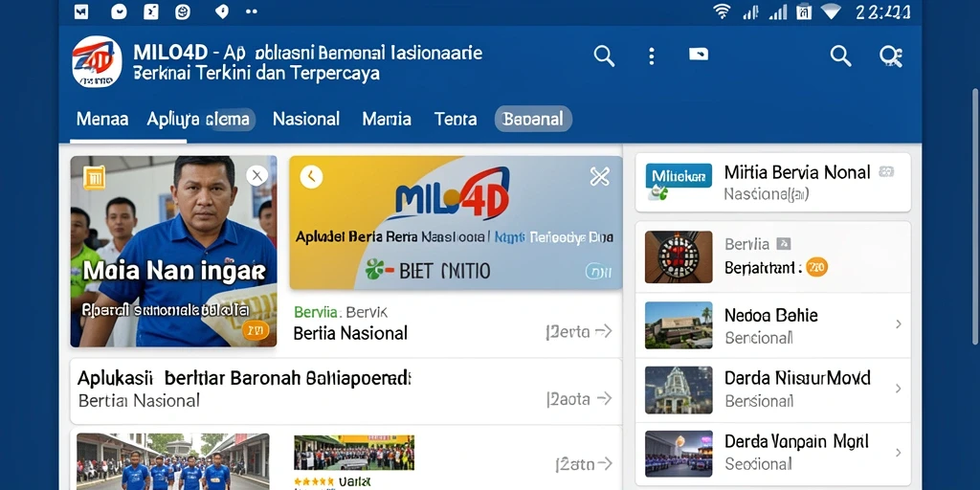980x490 pixels.
Task: Click the rightmost search-settings icon in header
Action: coord(891,56)
